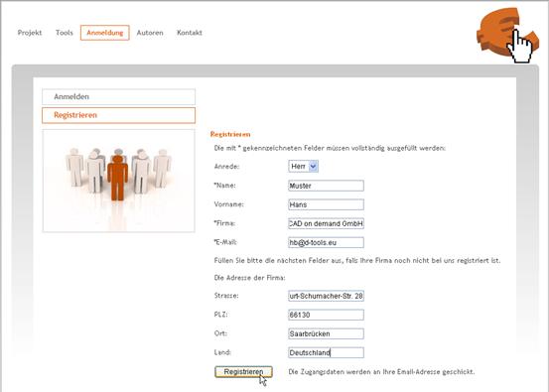
Task: Click the Name field containing Muster
Action: coord(326,186)
